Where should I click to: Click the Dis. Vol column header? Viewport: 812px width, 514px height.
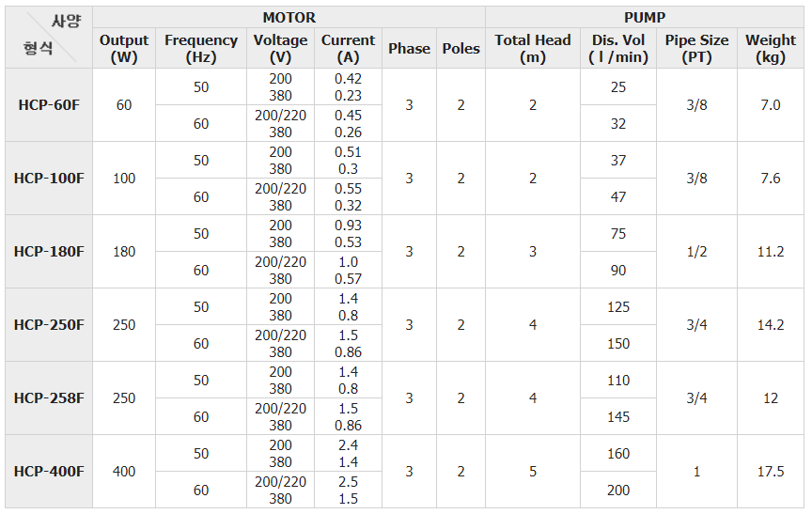(x=618, y=48)
